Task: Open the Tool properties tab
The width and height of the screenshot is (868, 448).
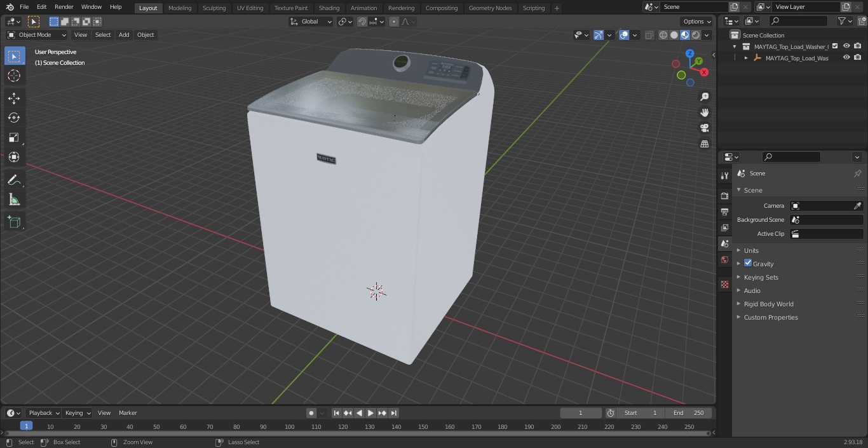Action: (724, 175)
